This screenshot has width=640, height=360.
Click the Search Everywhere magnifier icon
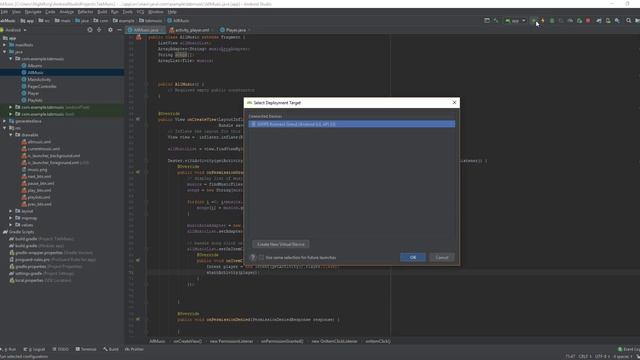pos(629,20)
